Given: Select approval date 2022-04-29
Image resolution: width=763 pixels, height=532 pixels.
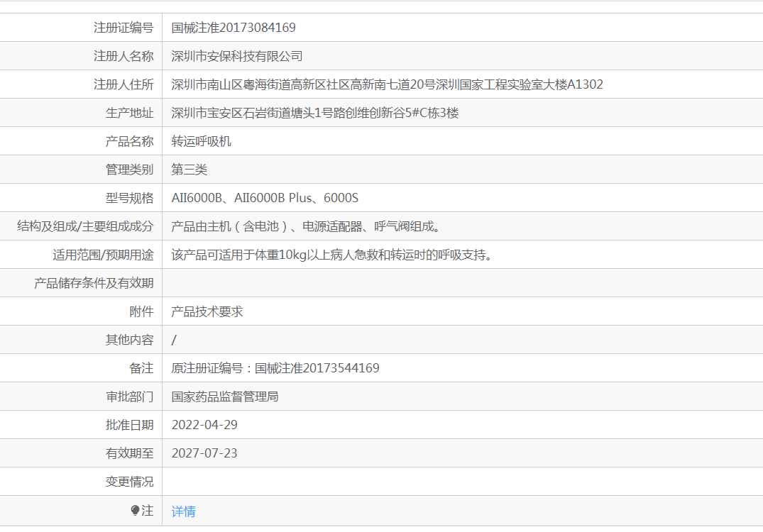Looking at the screenshot, I should tap(204, 424).
